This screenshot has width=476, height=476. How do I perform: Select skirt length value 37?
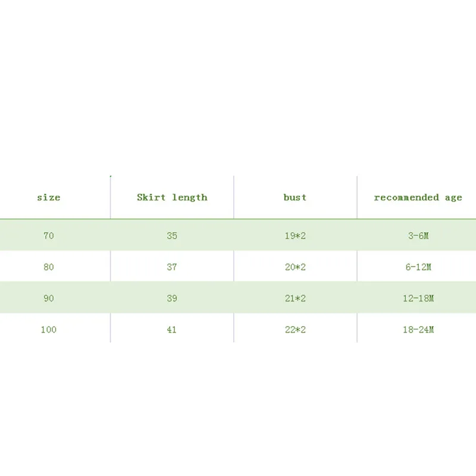[172, 267]
